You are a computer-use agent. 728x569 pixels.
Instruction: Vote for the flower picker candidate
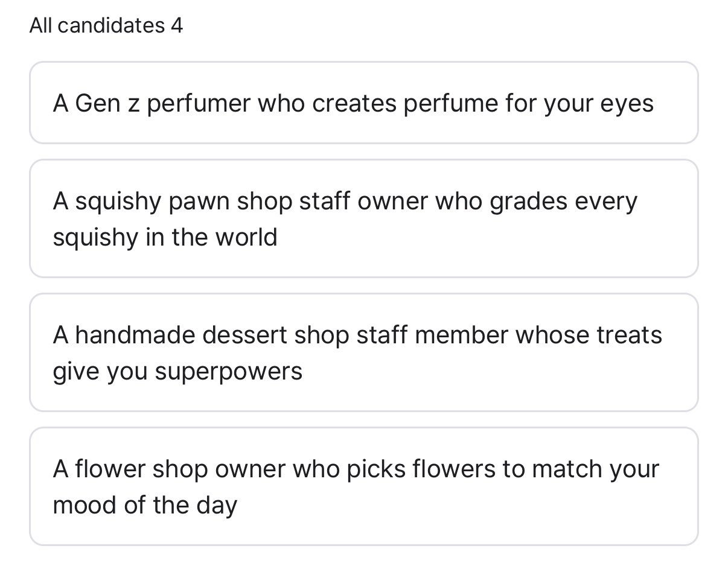pos(364,486)
